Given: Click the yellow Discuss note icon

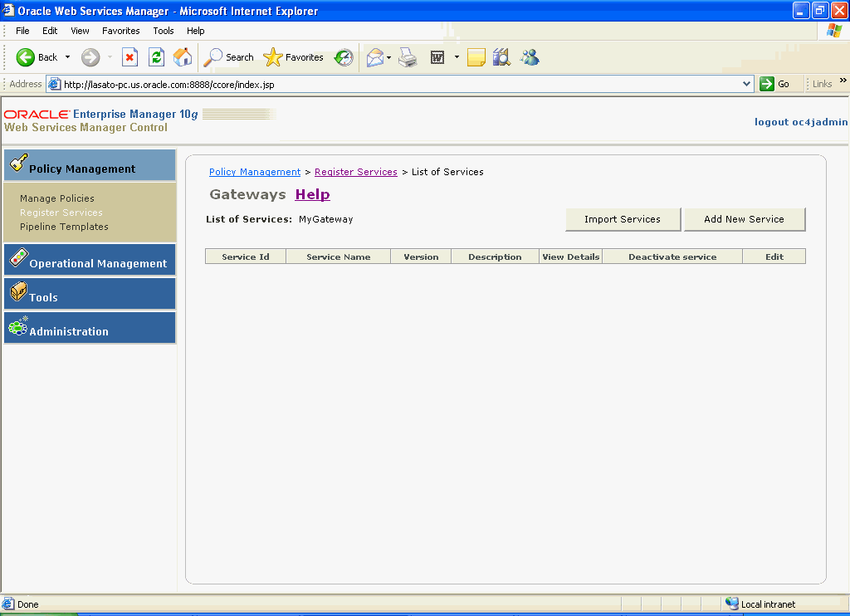Looking at the screenshot, I should (476, 57).
